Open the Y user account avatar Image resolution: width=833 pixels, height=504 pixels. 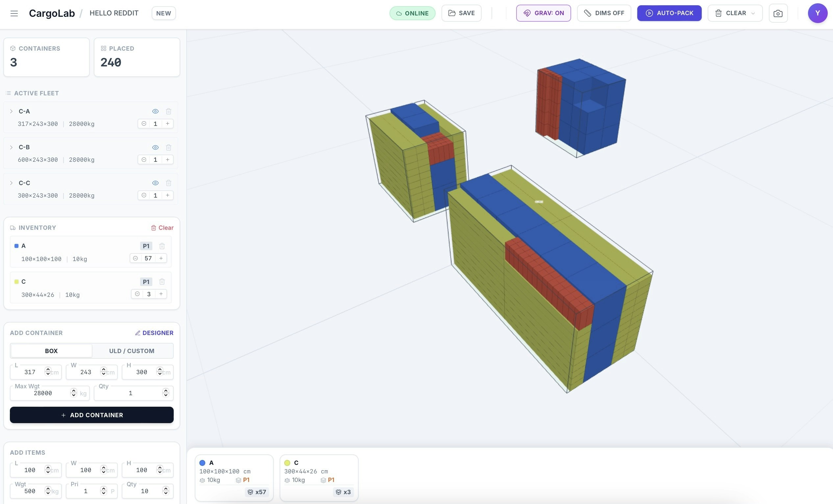(x=818, y=13)
